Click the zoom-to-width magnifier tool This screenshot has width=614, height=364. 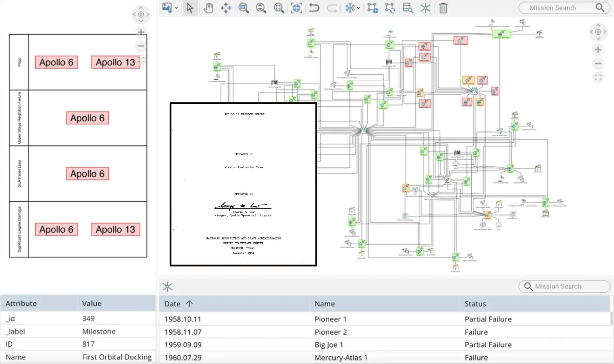pyautogui.click(x=244, y=8)
